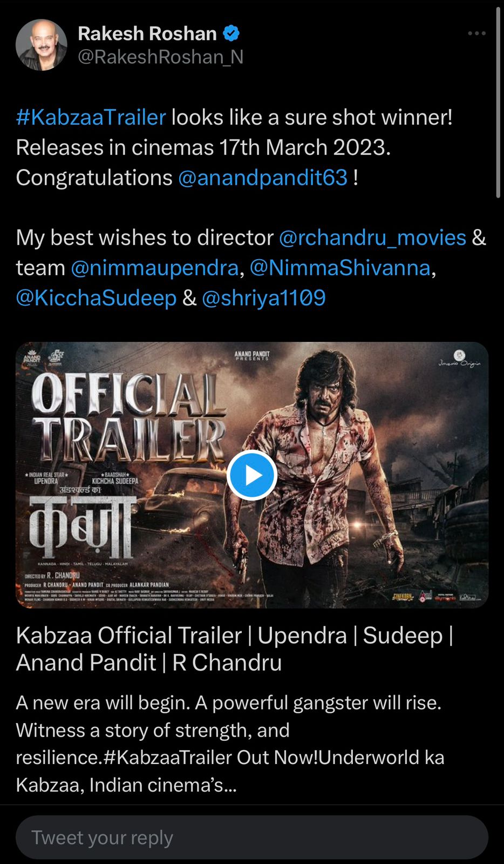Open the three-dot more options menu
The height and width of the screenshot is (864, 504).
tap(476, 33)
